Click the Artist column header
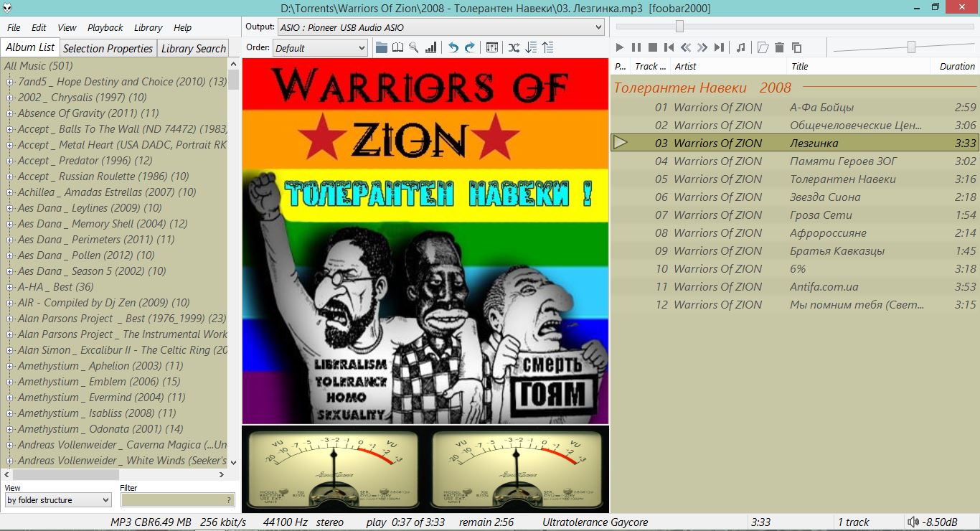The height and width of the screenshot is (531, 980). (x=727, y=66)
